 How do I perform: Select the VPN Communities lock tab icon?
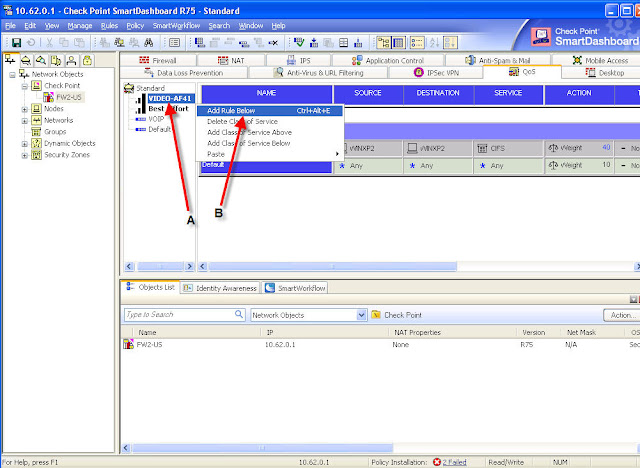[x=87, y=60]
